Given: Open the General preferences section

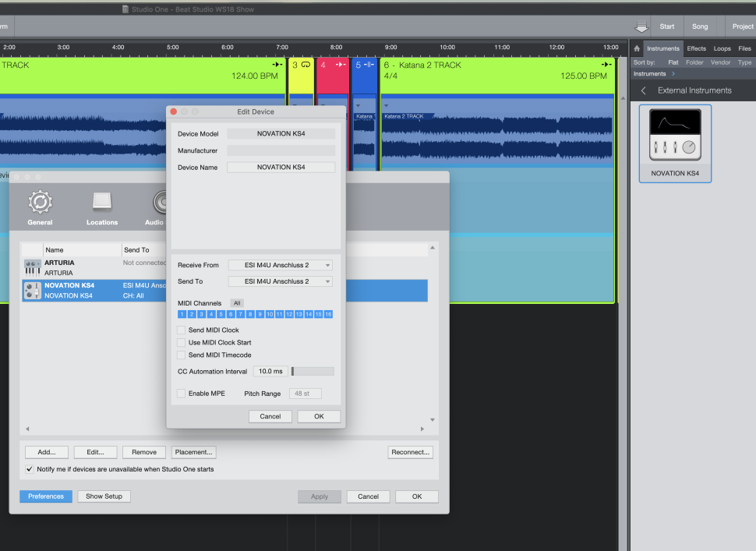Looking at the screenshot, I should tap(40, 207).
